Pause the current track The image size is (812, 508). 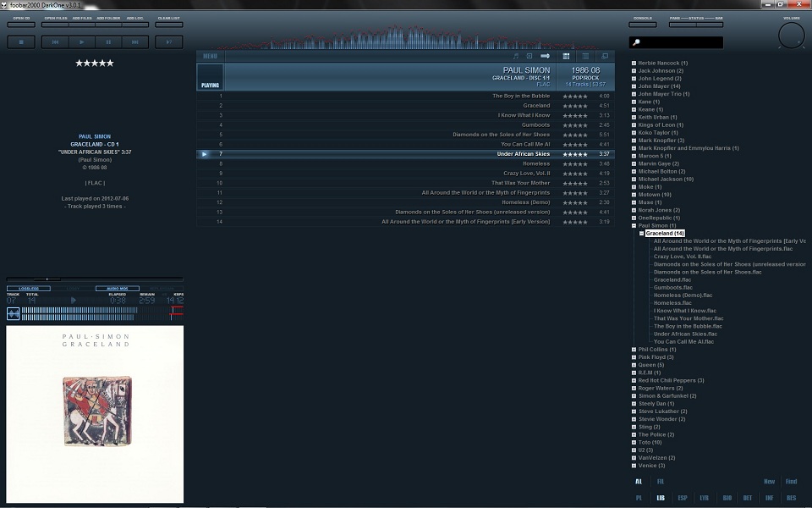click(x=108, y=42)
